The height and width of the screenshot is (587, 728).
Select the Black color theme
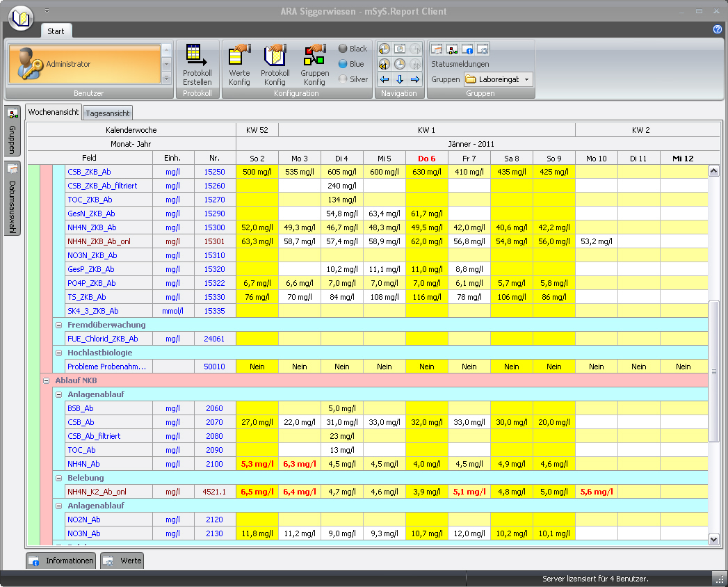[353, 49]
